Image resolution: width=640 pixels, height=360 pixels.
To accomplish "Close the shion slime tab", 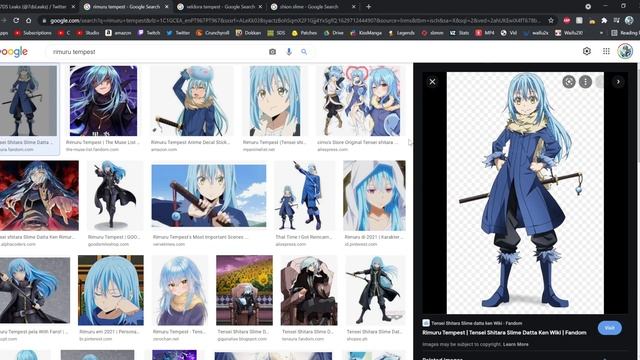I will (354, 7).
